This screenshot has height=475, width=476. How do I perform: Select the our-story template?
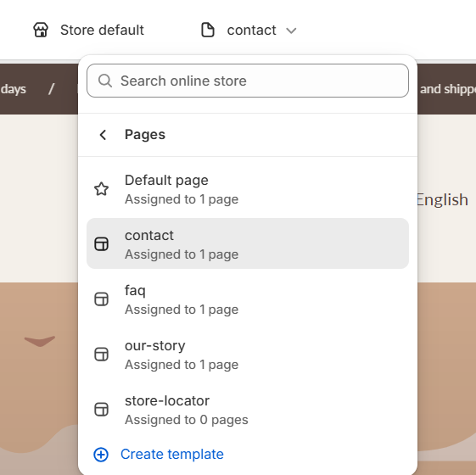248,355
